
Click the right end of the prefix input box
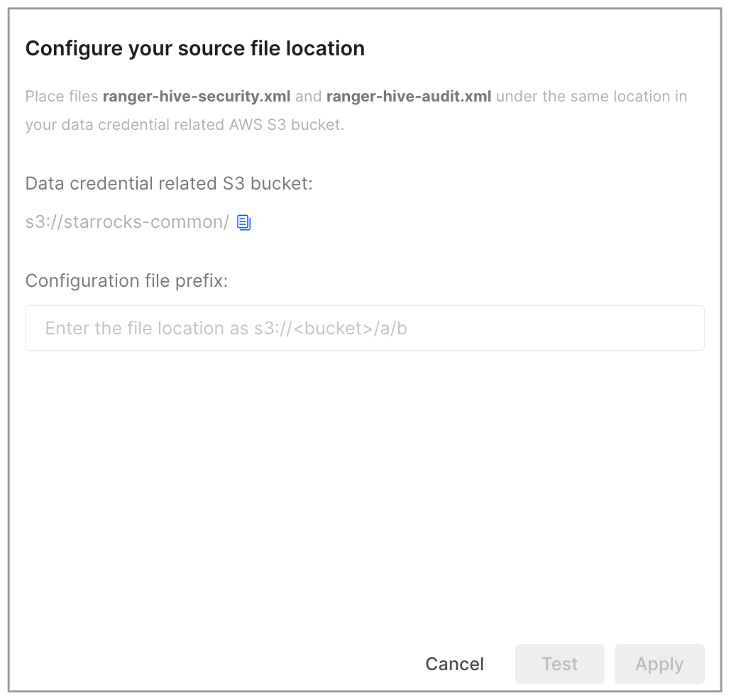tap(686, 328)
